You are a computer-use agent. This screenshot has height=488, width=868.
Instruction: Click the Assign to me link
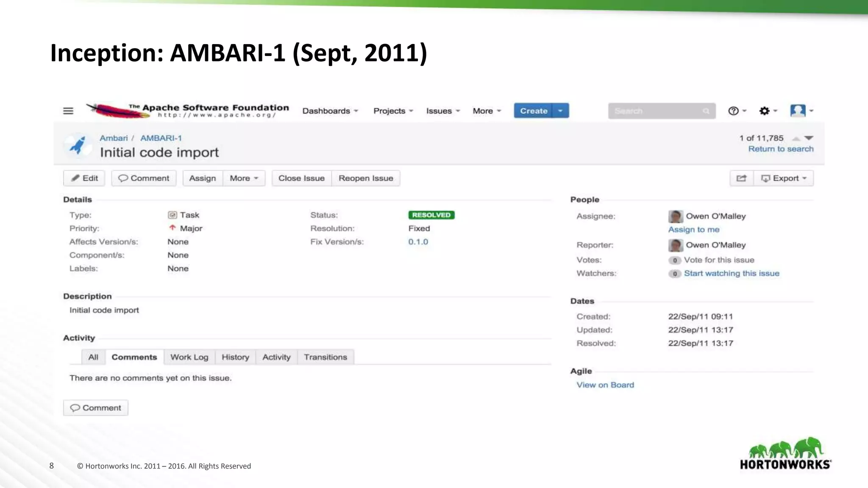(694, 230)
